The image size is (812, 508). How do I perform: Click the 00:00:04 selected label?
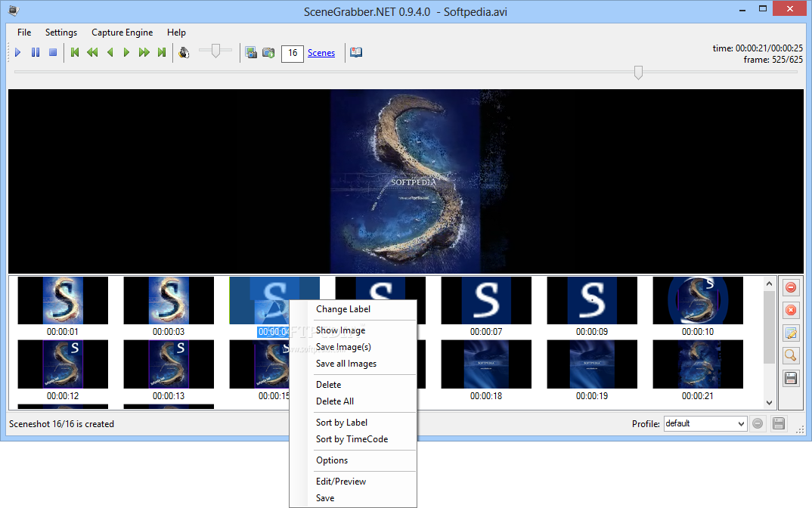click(x=273, y=332)
